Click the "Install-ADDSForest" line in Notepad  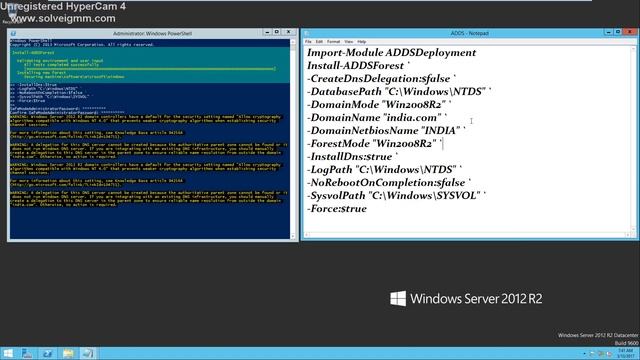pyautogui.click(x=358, y=66)
